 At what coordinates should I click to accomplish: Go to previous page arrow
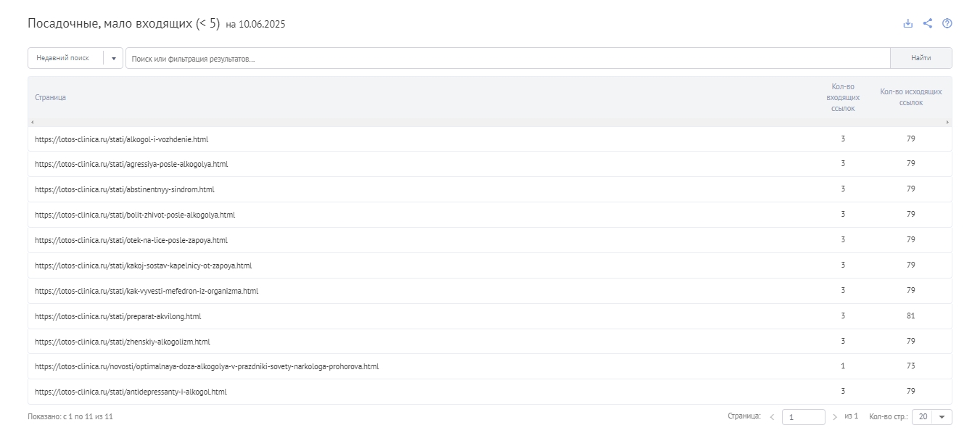pyautogui.click(x=772, y=417)
